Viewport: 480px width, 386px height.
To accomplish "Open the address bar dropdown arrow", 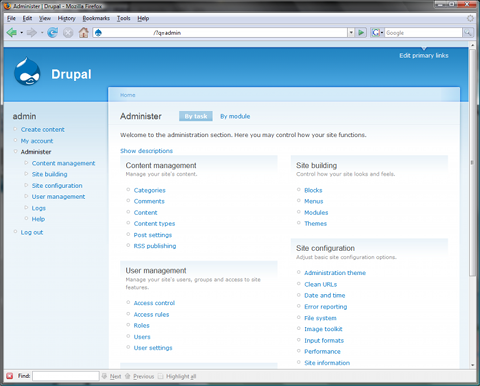I will [x=351, y=33].
